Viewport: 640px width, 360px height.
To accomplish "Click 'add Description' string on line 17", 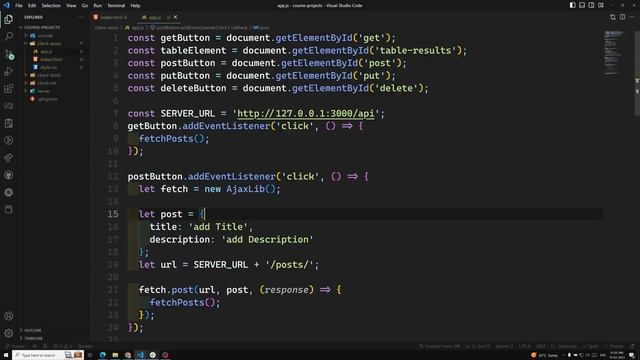I will 267,240.
